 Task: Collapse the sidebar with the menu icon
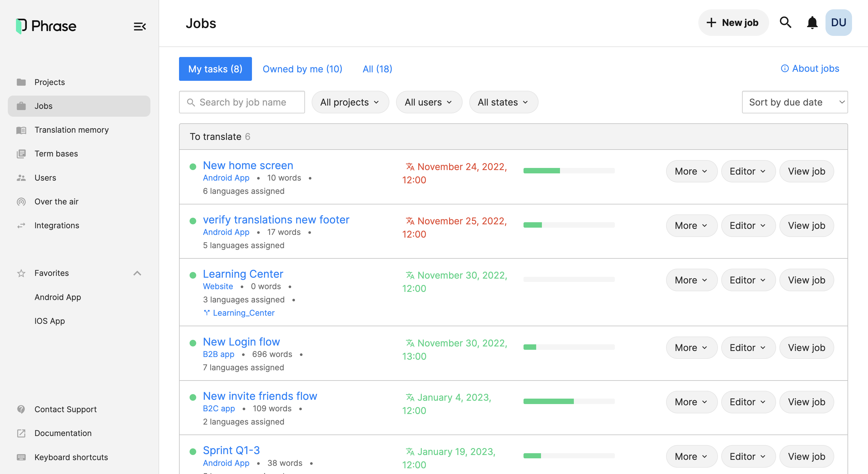click(x=140, y=26)
